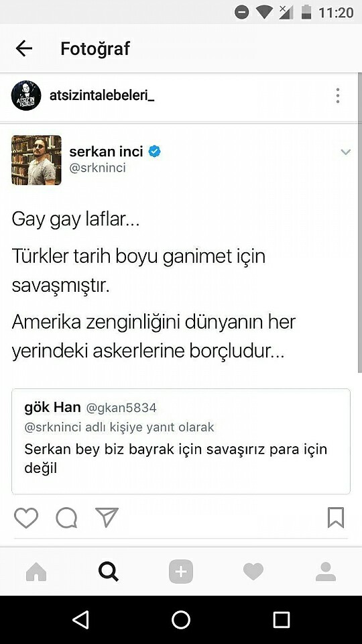Tap Android recent apps square button
Viewport: 362px width, 644px height.
[x=282, y=619]
